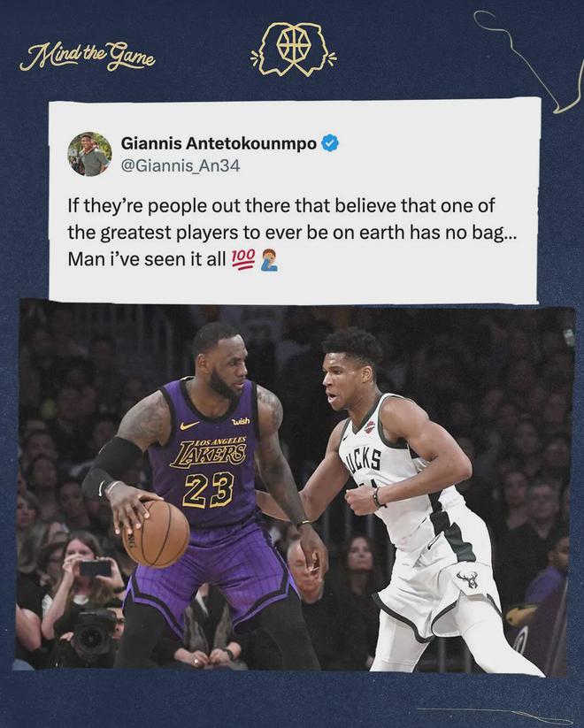584x728 pixels.
Task: Click the Bucks deer logo on the white shorts
Action: click(467, 579)
